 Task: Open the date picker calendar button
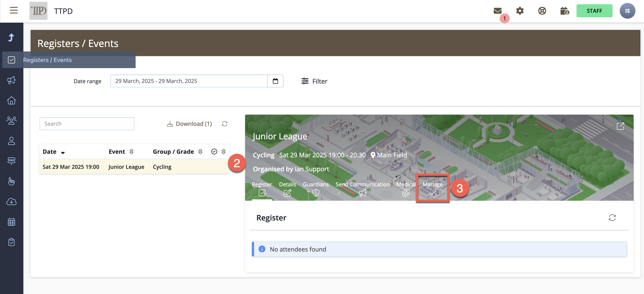point(275,81)
